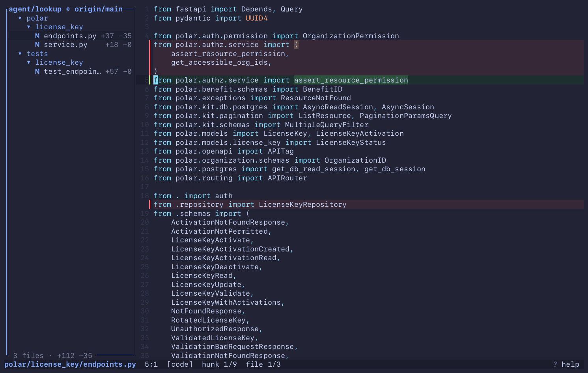Click the "5:1" cursor position indicator

point(151,364)
